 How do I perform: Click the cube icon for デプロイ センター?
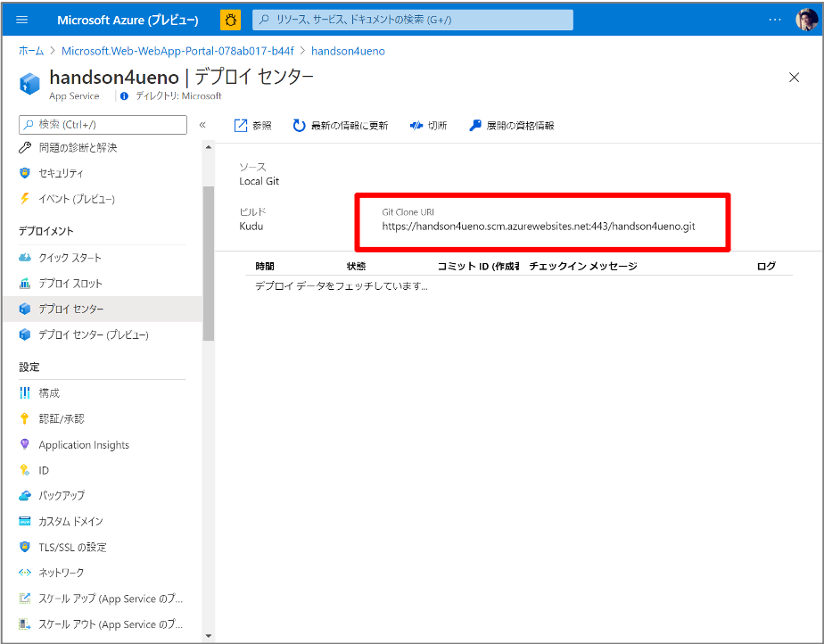tap(25, 309)
